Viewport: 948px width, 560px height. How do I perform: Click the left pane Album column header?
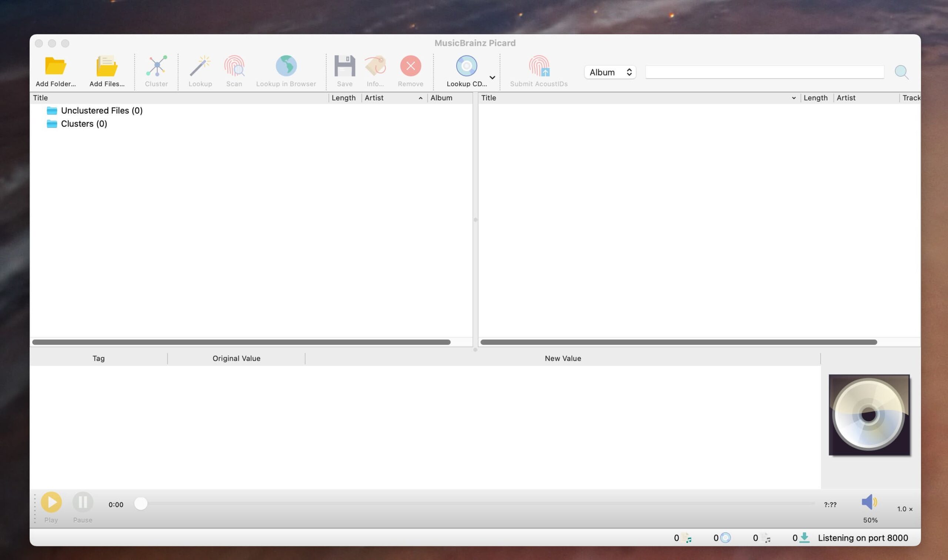(x=450, y=98)
